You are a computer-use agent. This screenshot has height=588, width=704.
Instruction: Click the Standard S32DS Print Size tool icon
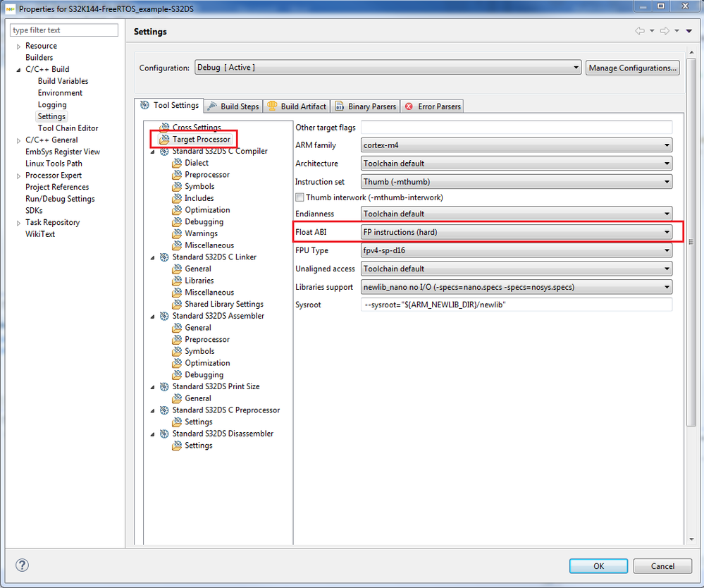click(165, 386)
